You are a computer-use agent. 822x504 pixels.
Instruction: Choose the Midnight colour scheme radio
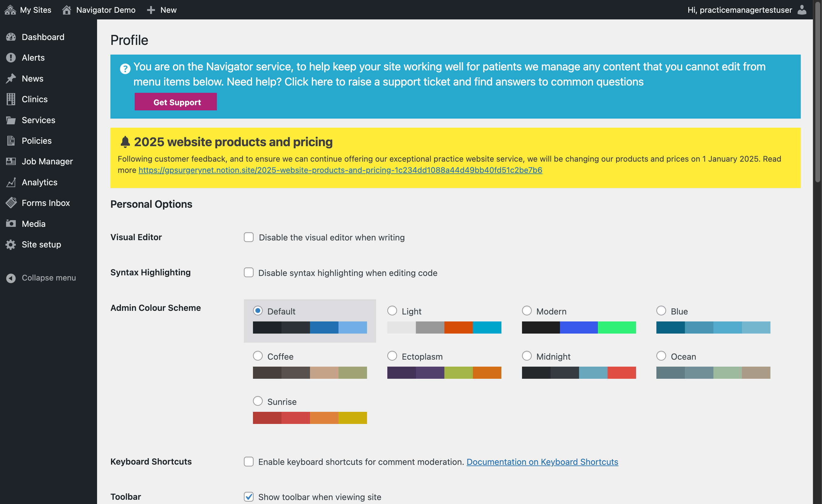tap(527, 356)
